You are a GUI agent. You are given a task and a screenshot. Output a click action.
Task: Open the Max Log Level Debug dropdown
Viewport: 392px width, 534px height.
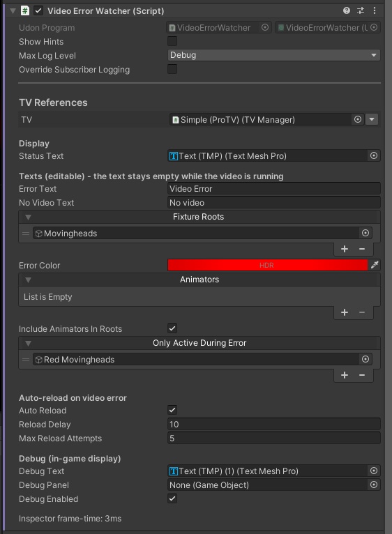click(x=273, y=55)
